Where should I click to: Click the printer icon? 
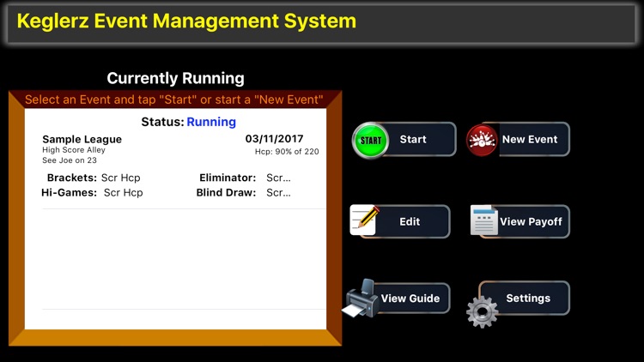tap(361, 299)
